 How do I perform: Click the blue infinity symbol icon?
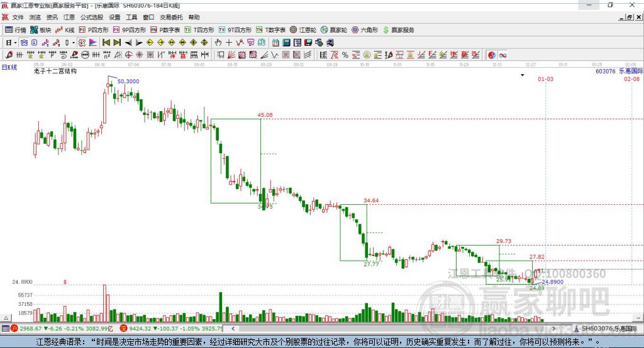point(502,55)
